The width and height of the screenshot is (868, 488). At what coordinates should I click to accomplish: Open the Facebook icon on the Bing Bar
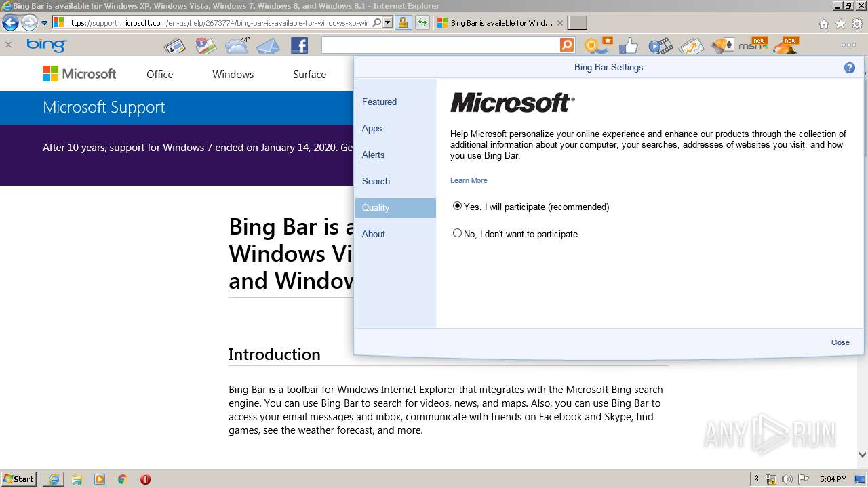(299, 46)
